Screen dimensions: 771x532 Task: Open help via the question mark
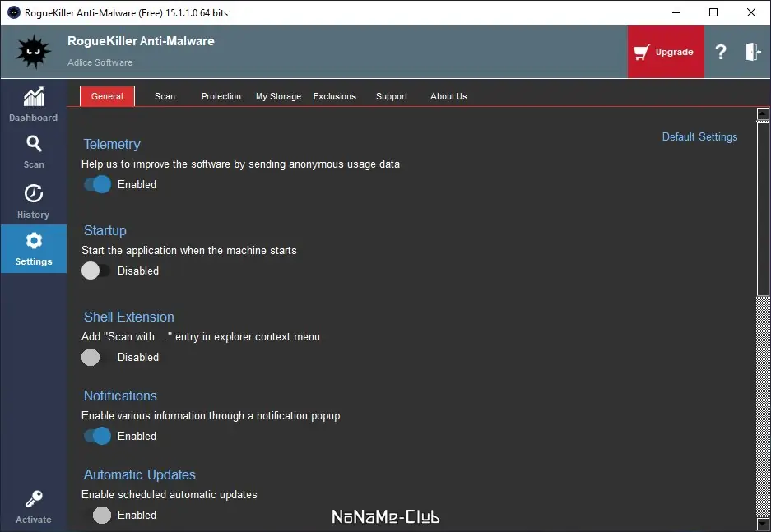(x=721, y=52)
